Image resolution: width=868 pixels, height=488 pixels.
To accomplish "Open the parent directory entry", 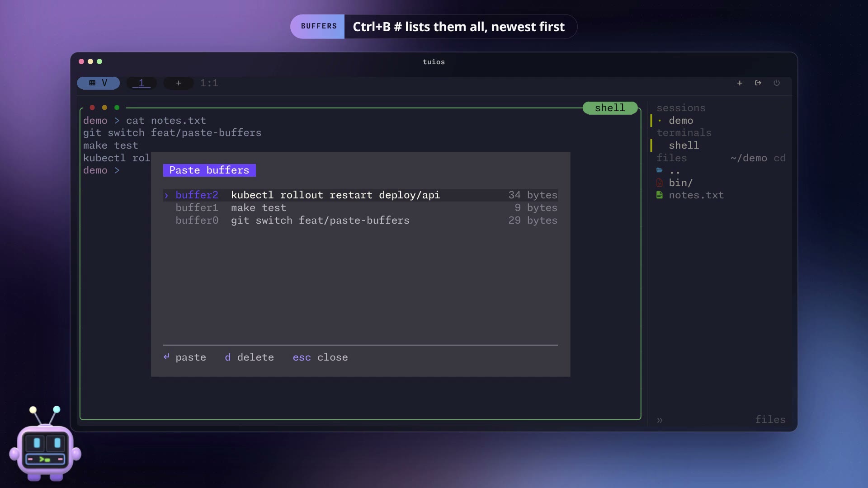I will (x=675, y=171).
